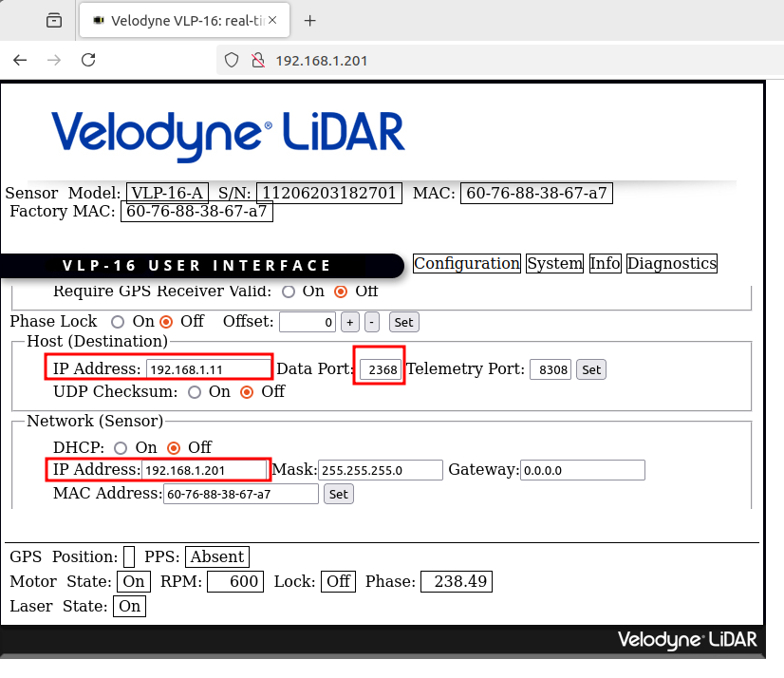784x678 pixels.
Task: Go to the Info tab
Action: (605, 264)
